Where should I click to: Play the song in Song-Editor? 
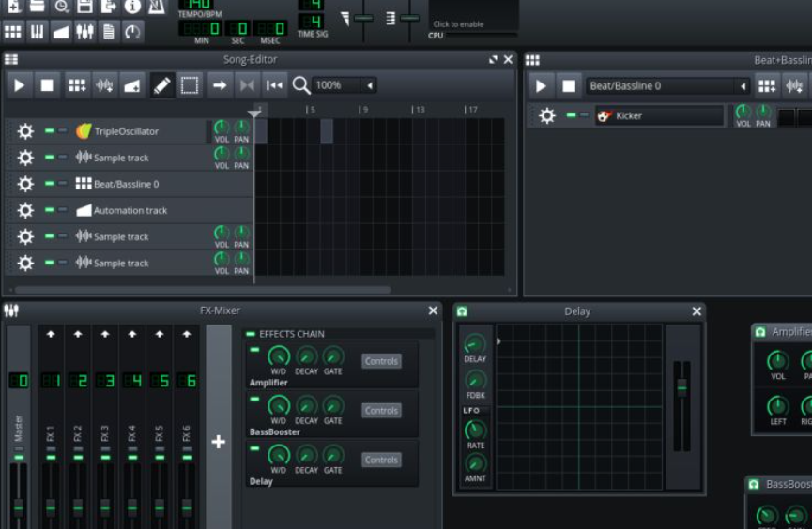19,85
